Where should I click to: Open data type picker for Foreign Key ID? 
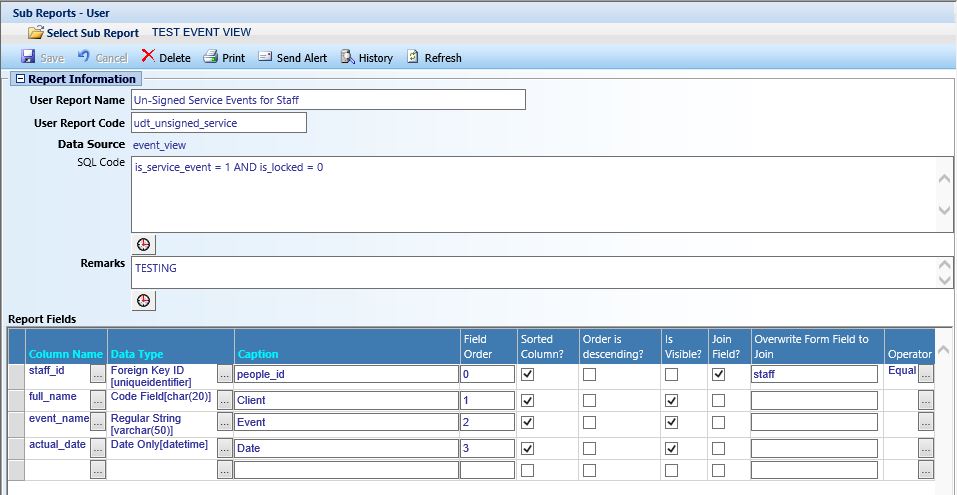coord(225,374)
